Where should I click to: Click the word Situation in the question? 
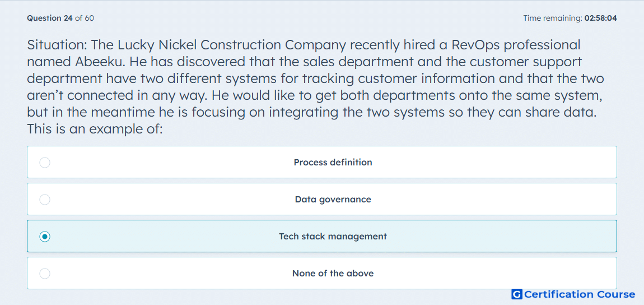pyautogui.click(x=57, y=44)
